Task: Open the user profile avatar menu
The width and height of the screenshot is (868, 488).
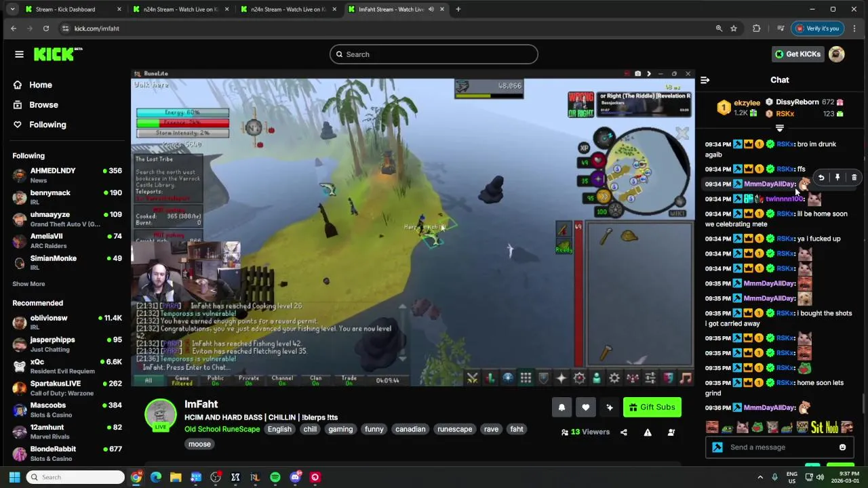Action: tap(837, 54)
